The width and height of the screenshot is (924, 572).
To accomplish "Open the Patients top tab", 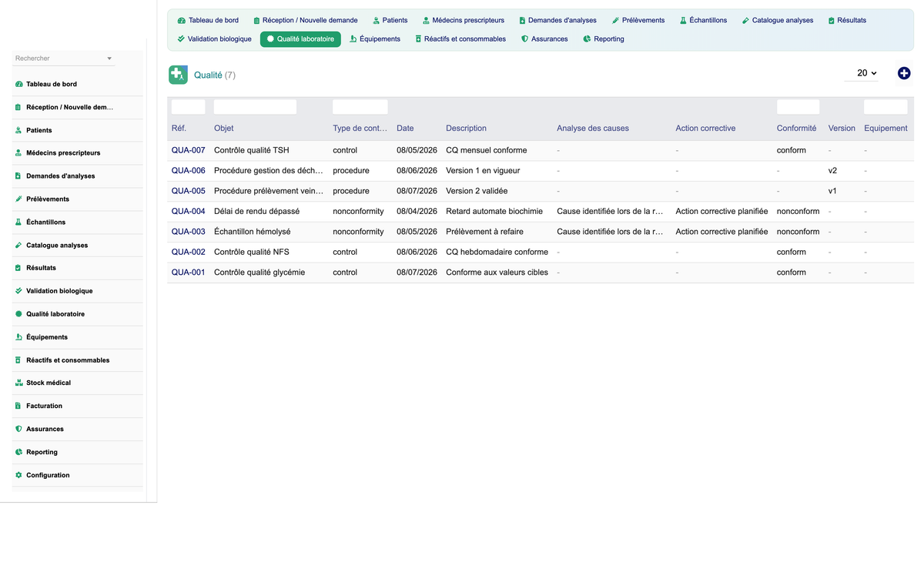I will click(x=390, y=20).
